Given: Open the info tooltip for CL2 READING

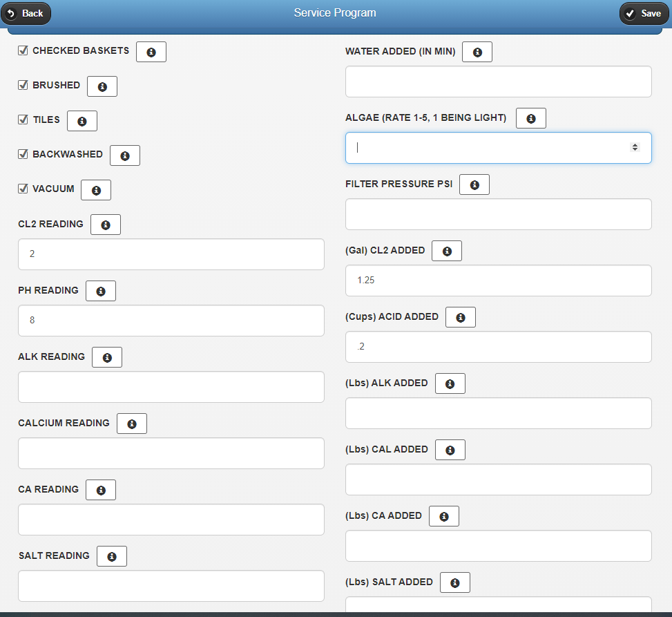Looking at the screenshot, I should [x=105, y=224].
